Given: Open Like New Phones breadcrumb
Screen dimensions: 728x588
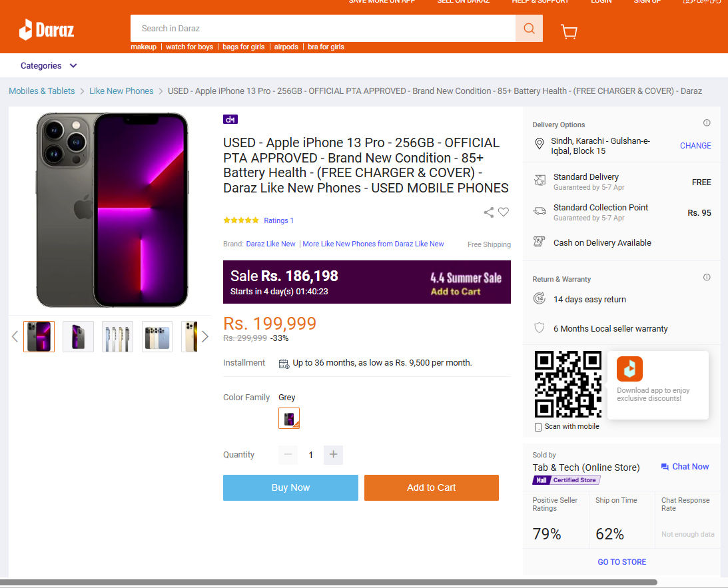Looking at the screenshot, I should tap(121, 91).
